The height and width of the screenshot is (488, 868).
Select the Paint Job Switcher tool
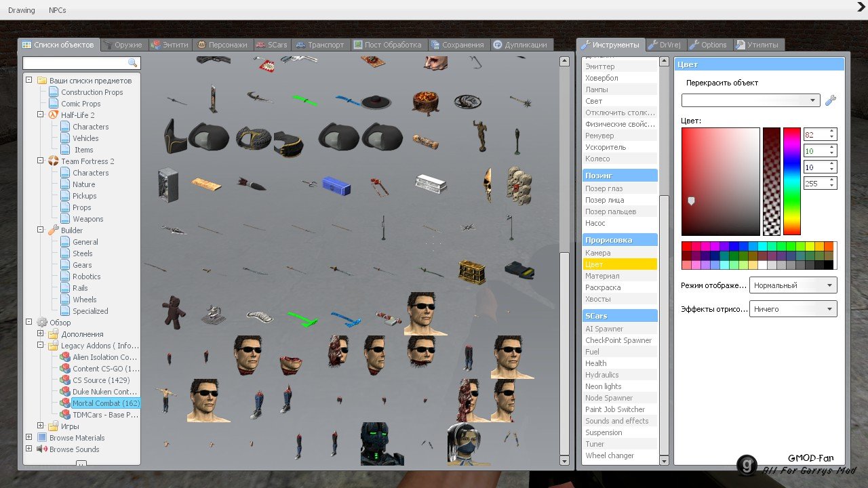[x=620, y=409]
